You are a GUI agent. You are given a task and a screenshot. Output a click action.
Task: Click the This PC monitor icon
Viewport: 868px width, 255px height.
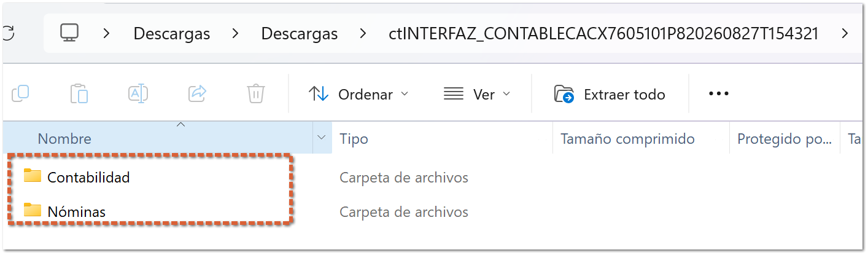(x=69, y=33)
